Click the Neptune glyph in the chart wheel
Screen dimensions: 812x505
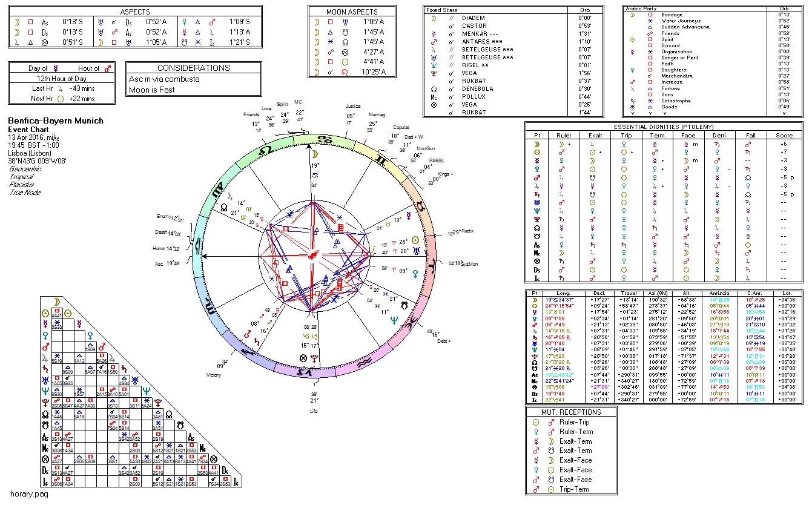tap(394, 322)
